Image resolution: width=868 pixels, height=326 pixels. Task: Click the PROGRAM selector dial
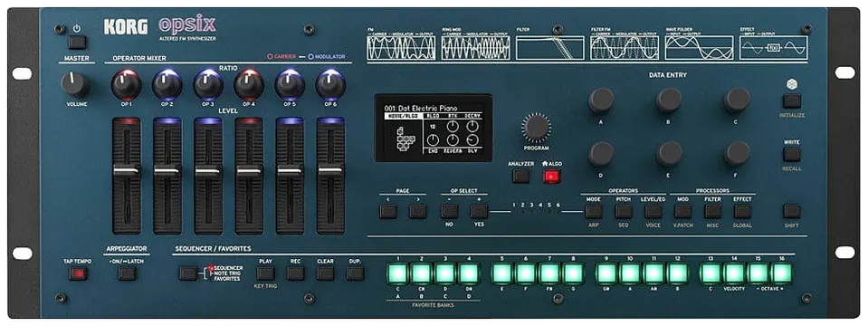(537, 127)
